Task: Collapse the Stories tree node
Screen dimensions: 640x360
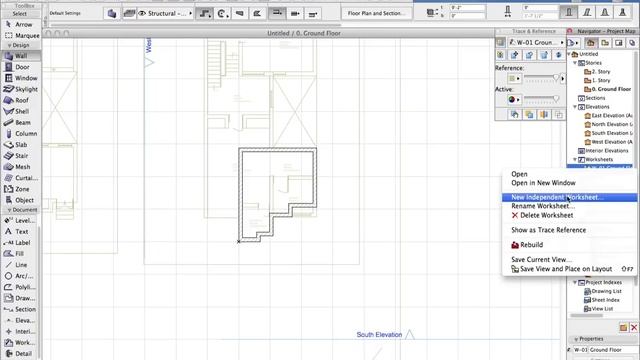Action: [x=575, y=63]
